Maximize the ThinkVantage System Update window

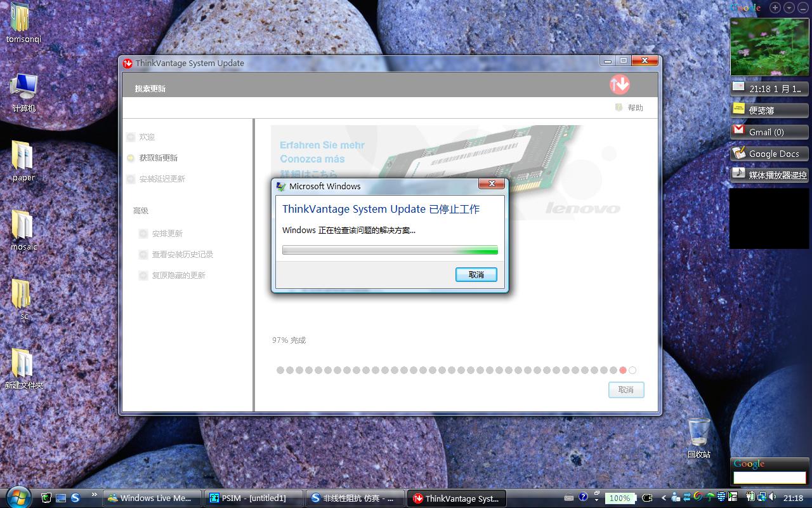point(624,61)
